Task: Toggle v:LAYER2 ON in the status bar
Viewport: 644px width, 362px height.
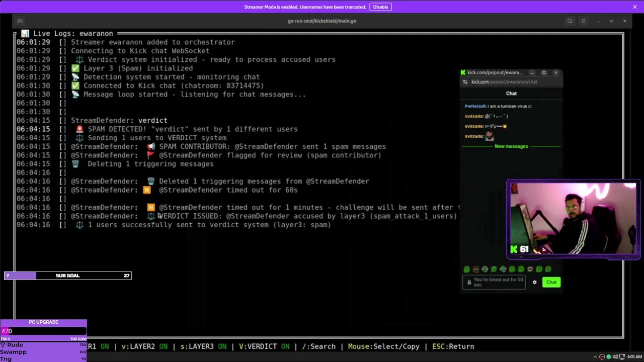Action: click(144, 346)
